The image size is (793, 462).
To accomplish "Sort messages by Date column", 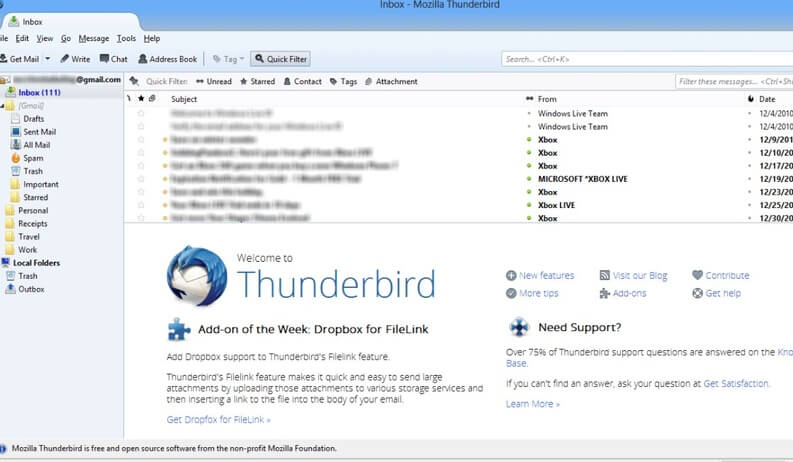I will pyautogui.click(x=767, y=99).
